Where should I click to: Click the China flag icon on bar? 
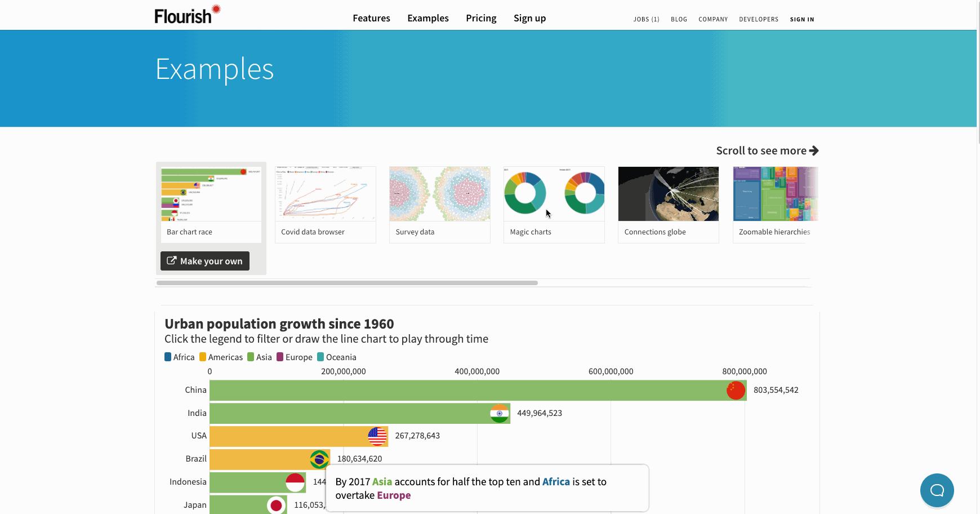(x=736, y=390)
